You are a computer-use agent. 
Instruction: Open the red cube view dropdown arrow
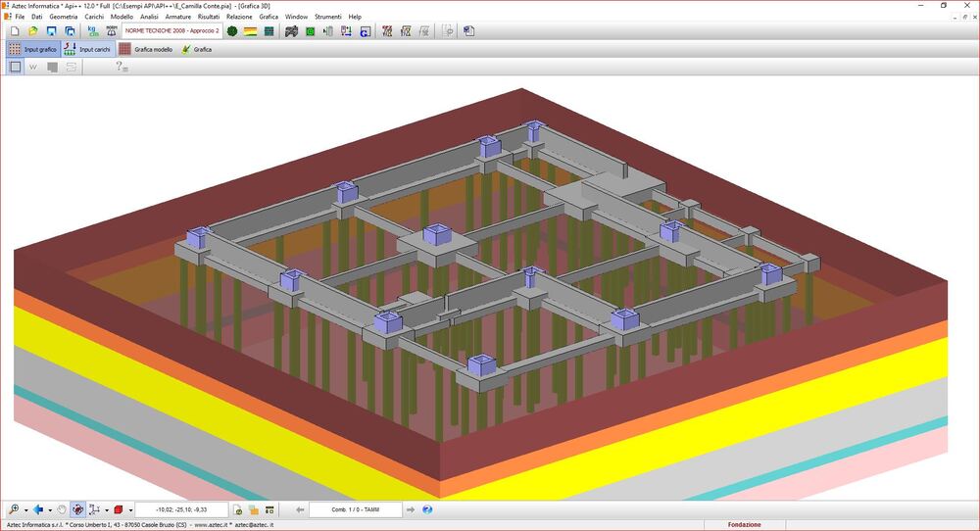tap(130, 510)
